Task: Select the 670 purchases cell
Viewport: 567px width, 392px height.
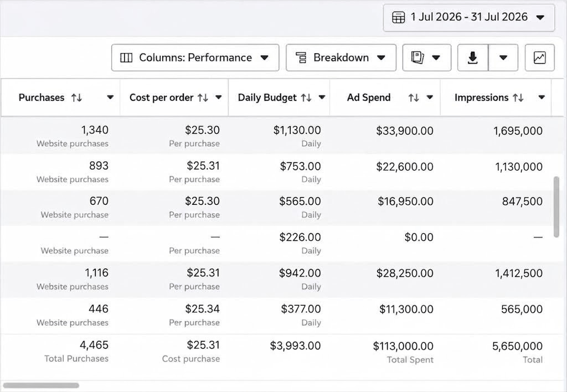Action: pyautogui.click(x=99, y=201)
